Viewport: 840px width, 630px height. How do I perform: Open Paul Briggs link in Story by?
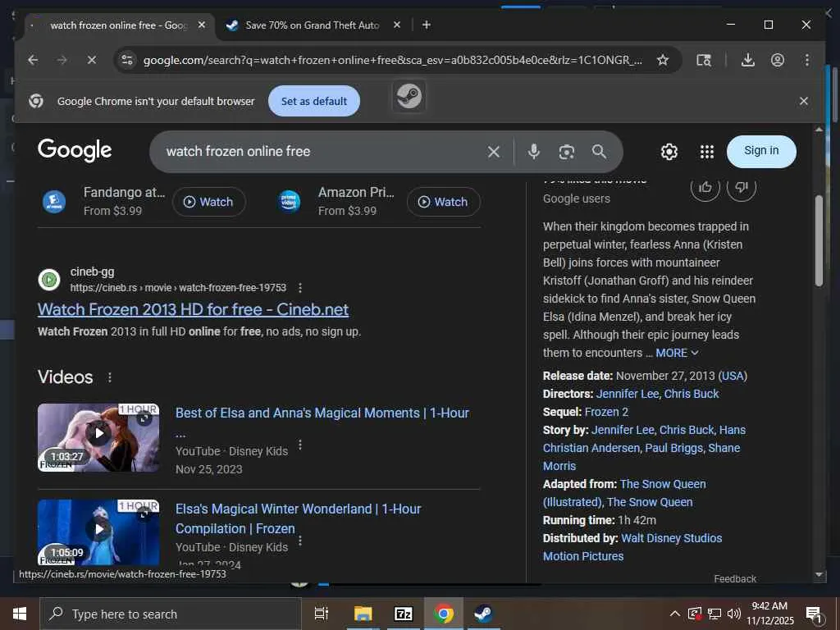pos(673,448)
